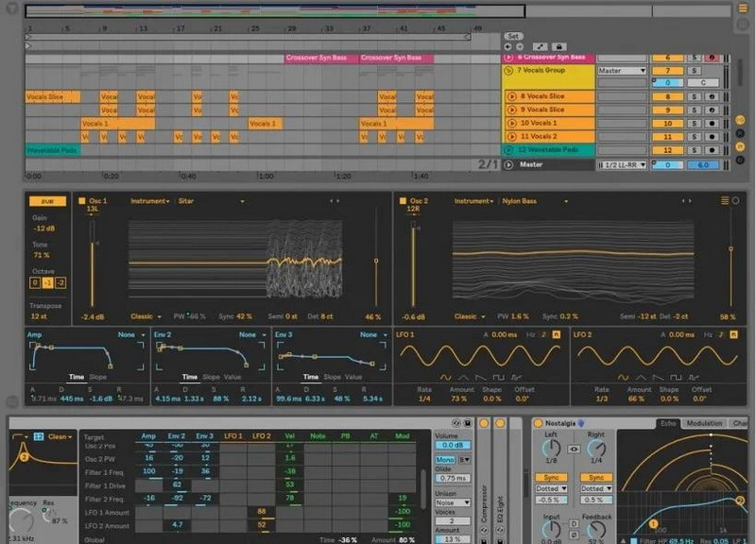
Task: Go to previous locator arrow button
Action: click(507, 46)
